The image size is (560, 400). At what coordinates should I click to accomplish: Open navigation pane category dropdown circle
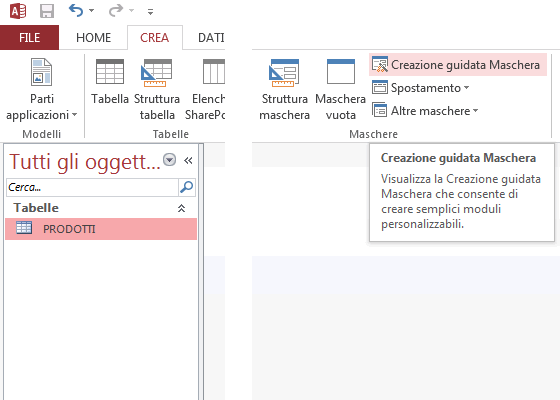pos(170,160)
